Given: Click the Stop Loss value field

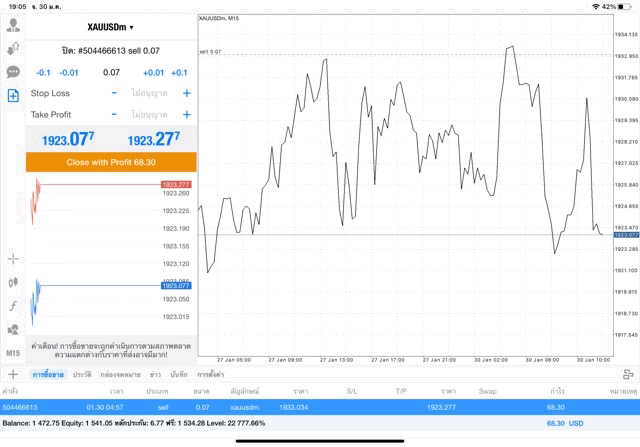Looking at the screenshot, I should click(149, 93).
